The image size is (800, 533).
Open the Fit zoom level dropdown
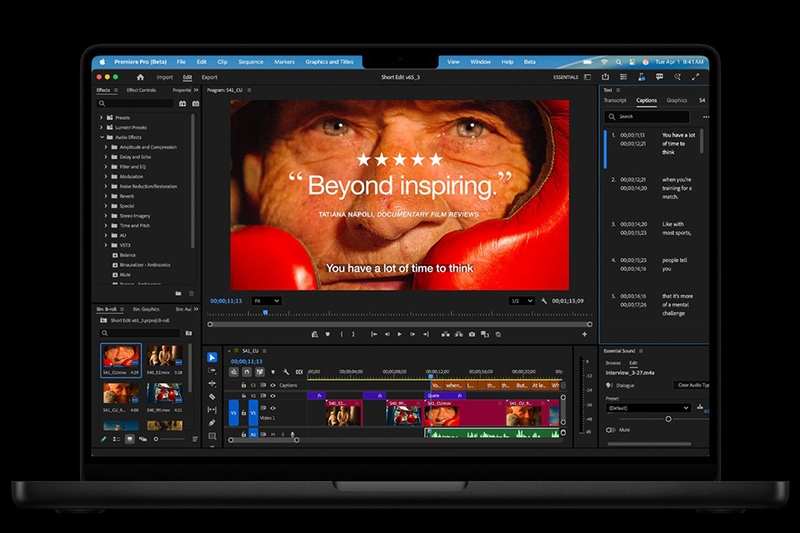(x=267, y=301)
